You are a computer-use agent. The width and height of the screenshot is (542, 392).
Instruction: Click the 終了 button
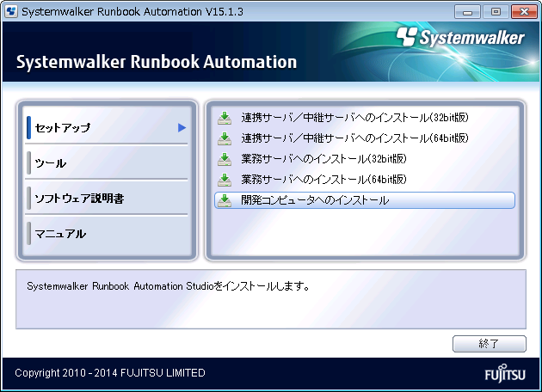point(490,344)
